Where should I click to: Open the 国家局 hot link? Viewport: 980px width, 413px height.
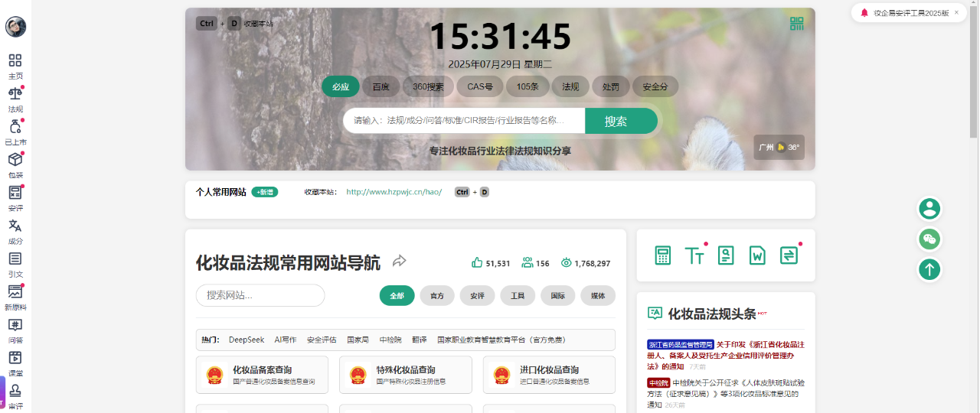click(x=358, y=340)
